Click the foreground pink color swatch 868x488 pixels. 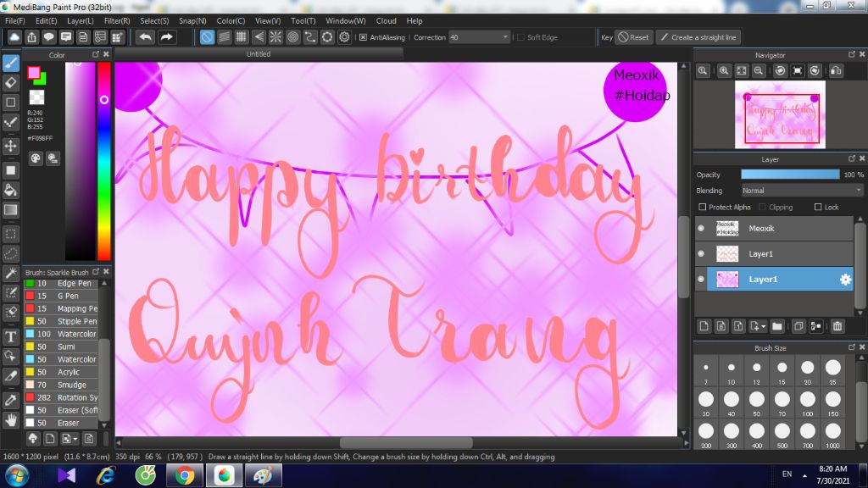pos(34,73)
